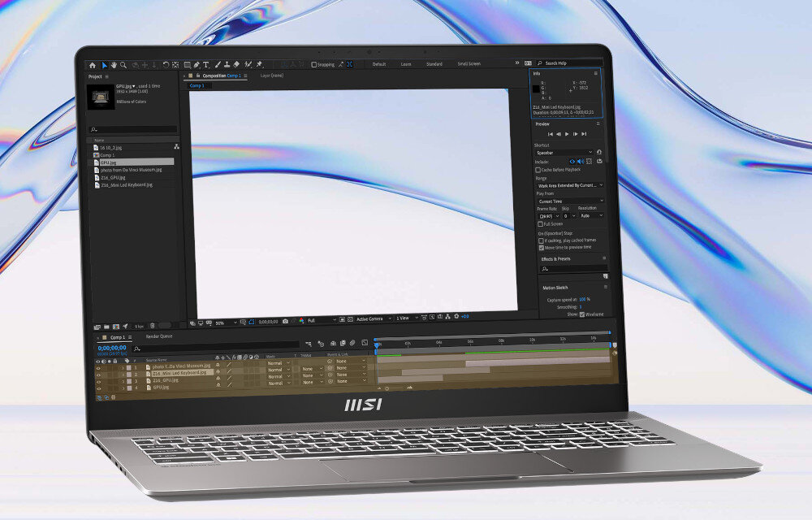Screen dimensions: 812x520
Task: Select the Selection tool in the toolbar
Action: [x=105, y=65]
